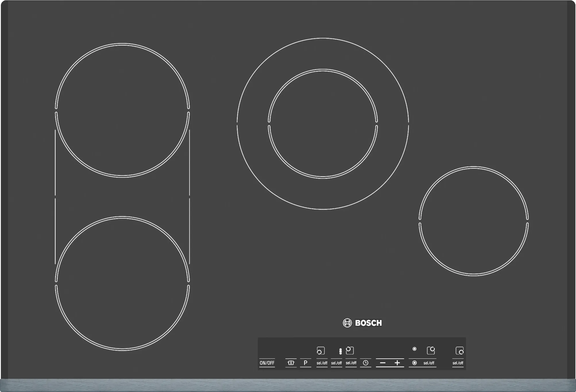576x392 pixels.
Task: Tap the front-right burner position indicator icon
Action: (x=459, y=351)
